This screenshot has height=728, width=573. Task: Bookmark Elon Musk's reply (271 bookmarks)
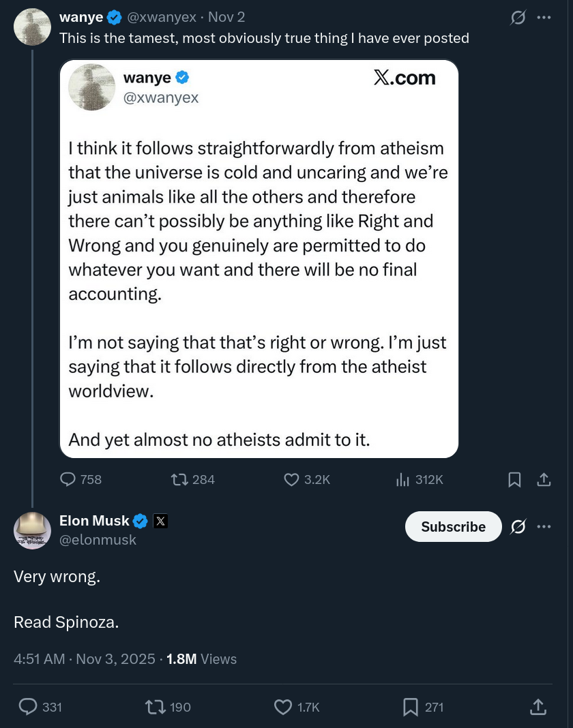point(411,707)
